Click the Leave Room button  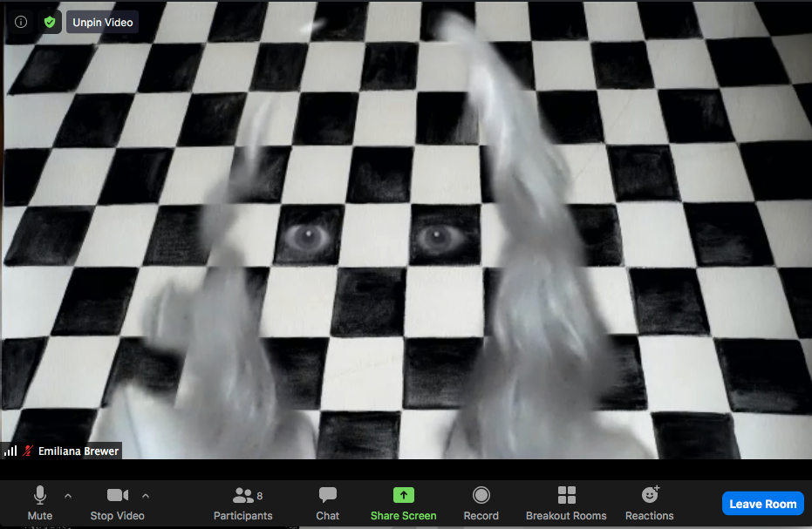[762, 504]
